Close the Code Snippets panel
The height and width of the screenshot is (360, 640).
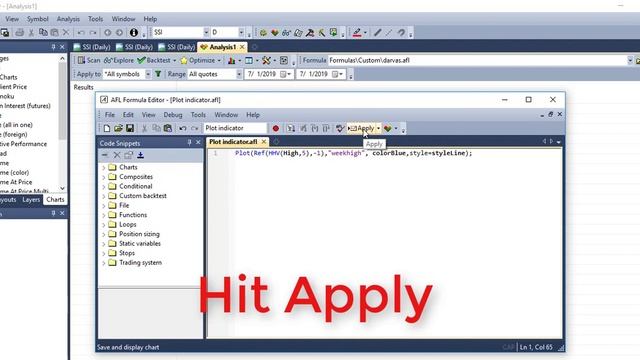[x=198, y=142]
